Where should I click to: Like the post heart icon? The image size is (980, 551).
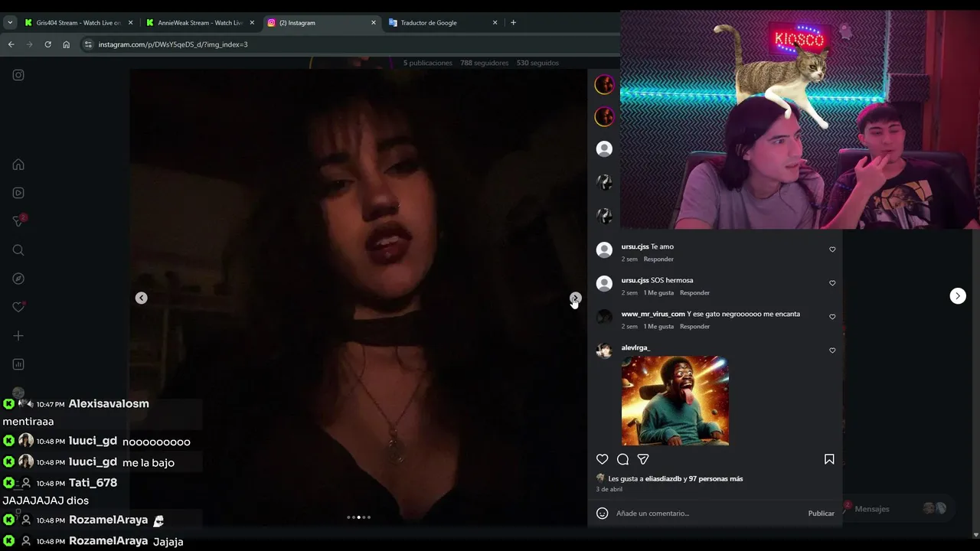(603, 459)
